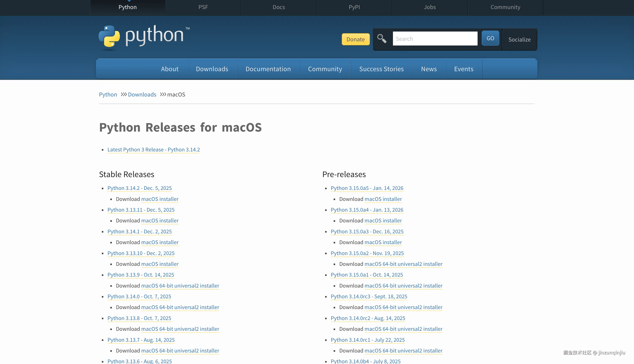Open the Python 3.14.2 release link
Screen dimensions: 634x364
[139, 188]
